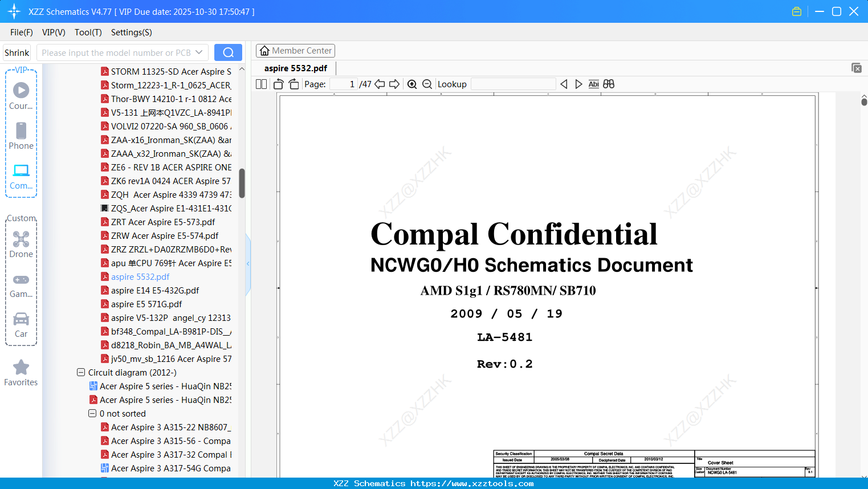Click the Shrink button

click(17, 52)
